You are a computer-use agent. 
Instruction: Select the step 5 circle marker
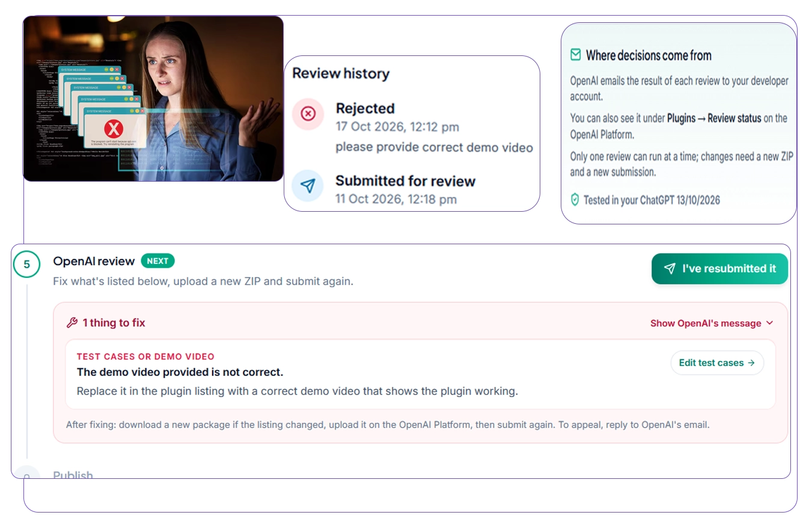point(26,265)
